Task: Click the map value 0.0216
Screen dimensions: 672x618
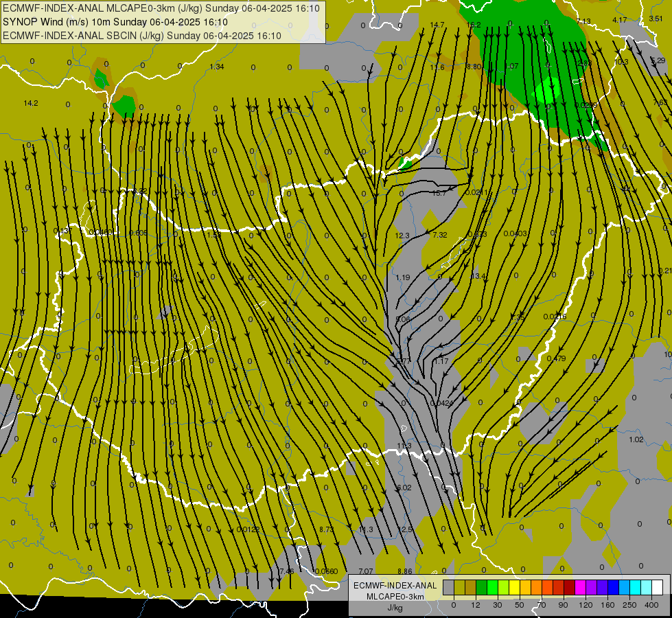Action: click(555, 317)
